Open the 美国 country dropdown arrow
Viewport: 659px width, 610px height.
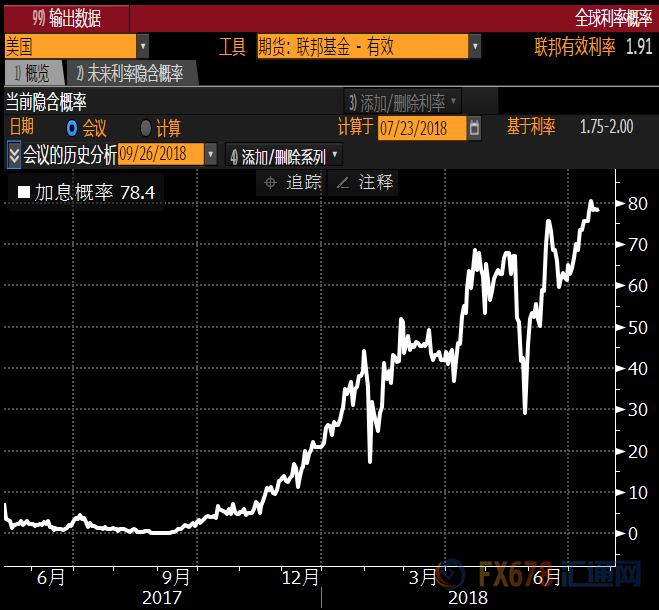(143, 46)
